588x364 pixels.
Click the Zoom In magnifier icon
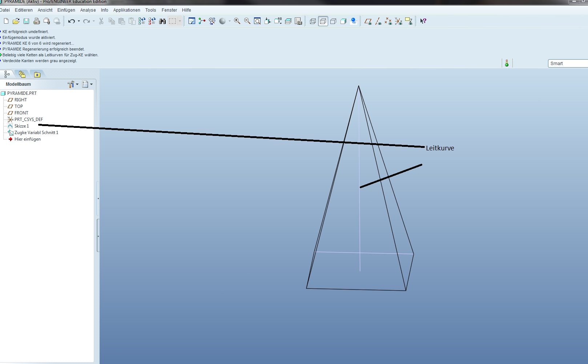tap(237, 21)
